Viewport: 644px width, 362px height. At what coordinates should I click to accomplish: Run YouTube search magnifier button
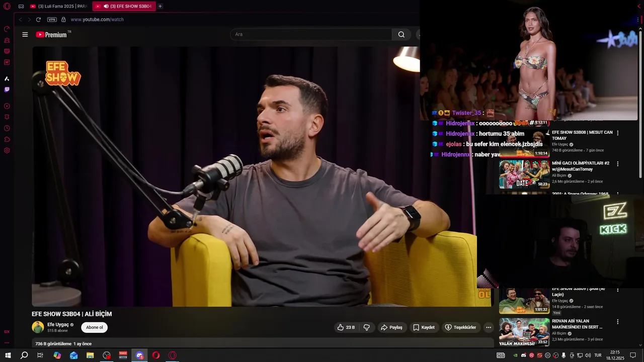[401, 34]
